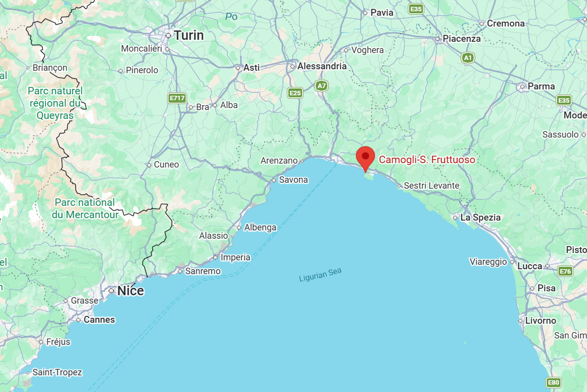Click the A7 highway shield near Alessandria
Screen dimensions: 587x392
tap(321, 86)
